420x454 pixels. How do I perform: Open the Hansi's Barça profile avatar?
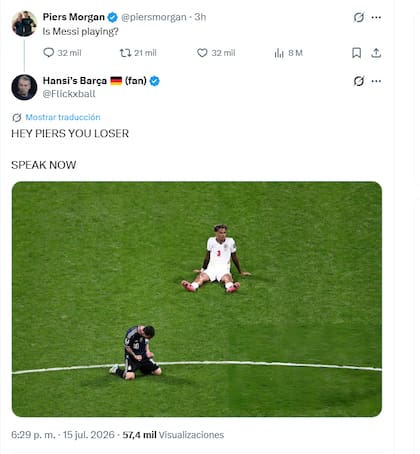pos(24,87)
